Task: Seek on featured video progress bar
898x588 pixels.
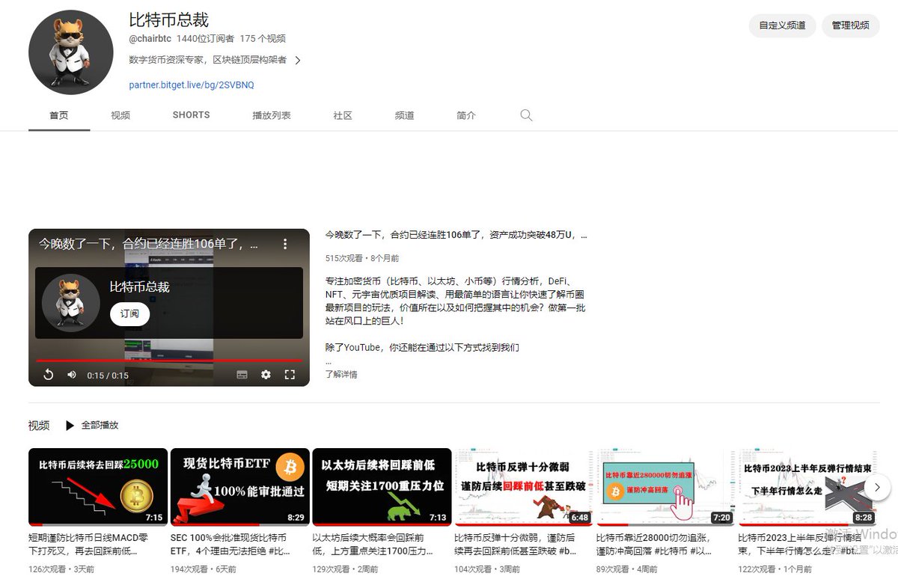Action: pos(169,361)
